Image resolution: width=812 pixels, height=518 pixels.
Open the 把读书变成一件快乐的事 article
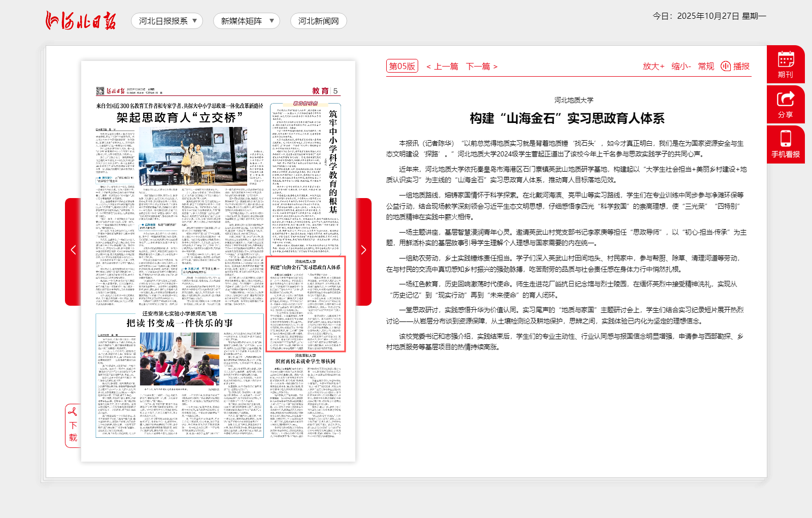click(180, 323)
